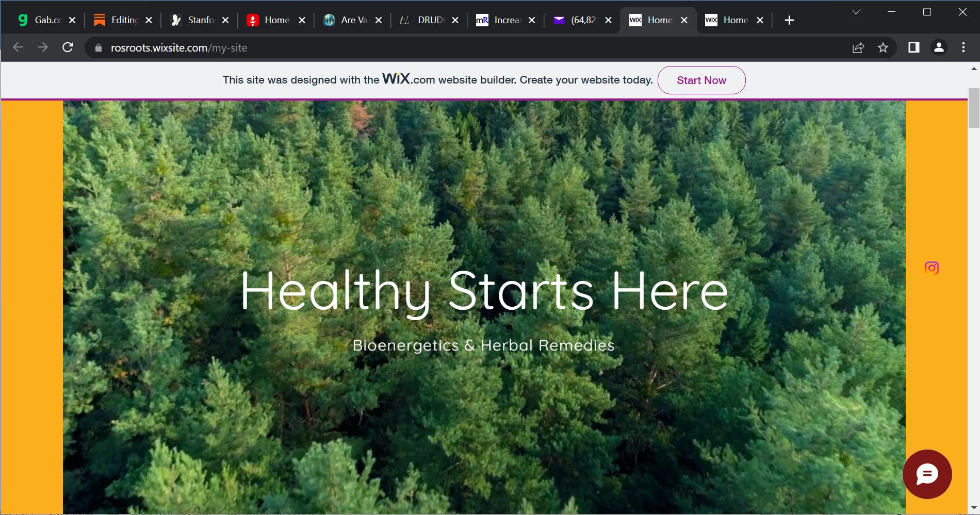Click the padlock site info icon
This screenshot has width=980, height=515.
(99, 47)
